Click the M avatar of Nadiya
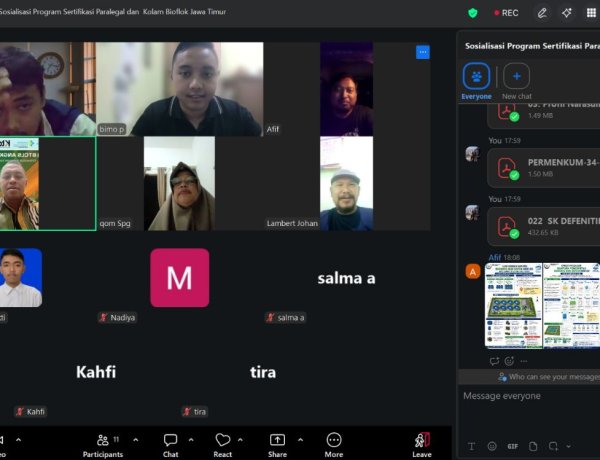Viewport: 600px width, 460px height. click(179, 278)
